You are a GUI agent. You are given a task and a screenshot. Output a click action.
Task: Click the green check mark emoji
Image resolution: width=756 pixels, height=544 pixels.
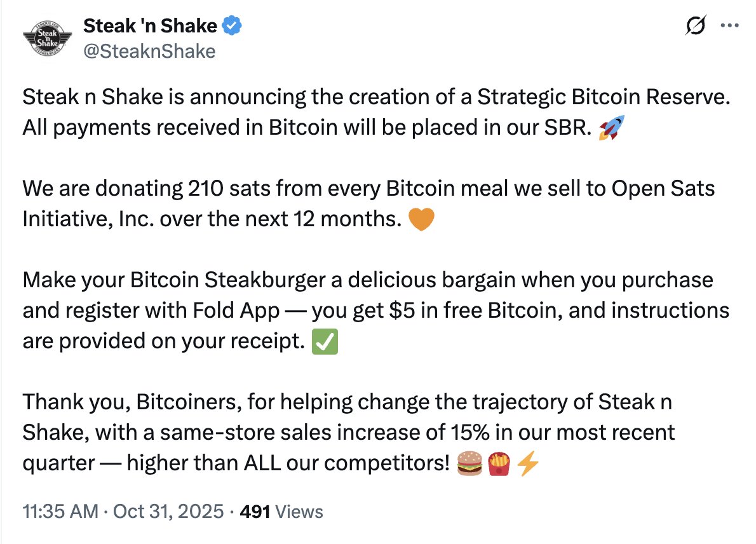tap(326, 342)
